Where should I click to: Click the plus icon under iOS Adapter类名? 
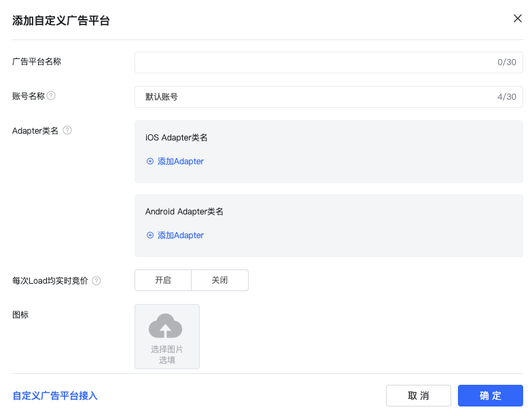pyautogui.click(x=150, y=162)
